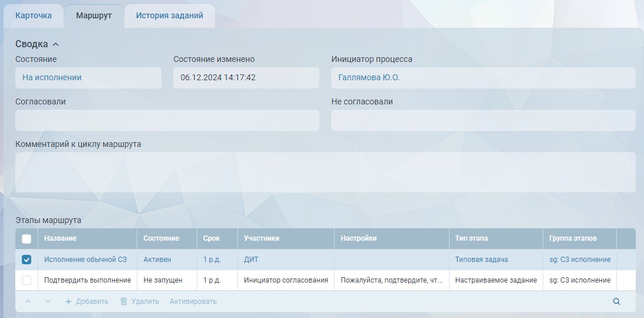Viewport: 644px width, 318px height.
Task: Open the Галлямова Ю.О. initiator link
Action: point(369,77)
